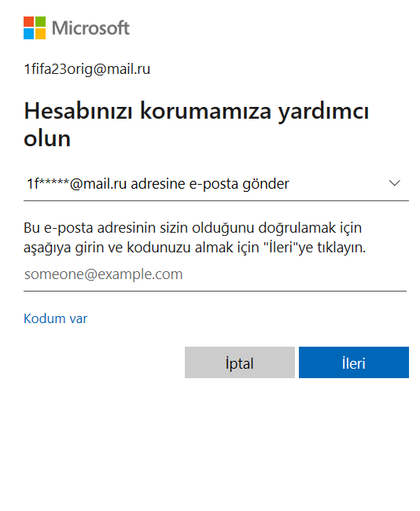Screen dimensions: 420x511
Task: Click the "Bu e-posta adresinin sizin" instruction line
Action: [x=193, y=228]
